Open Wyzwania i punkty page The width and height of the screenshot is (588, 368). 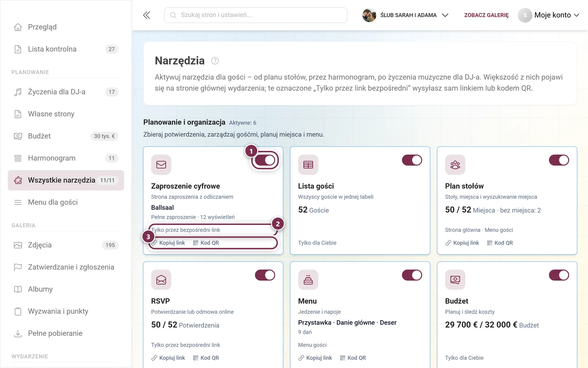click(x=66, y=312)
